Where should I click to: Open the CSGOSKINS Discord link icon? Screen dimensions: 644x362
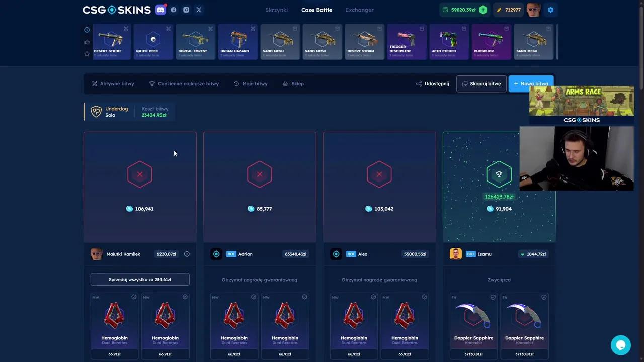tap(160, 10)
